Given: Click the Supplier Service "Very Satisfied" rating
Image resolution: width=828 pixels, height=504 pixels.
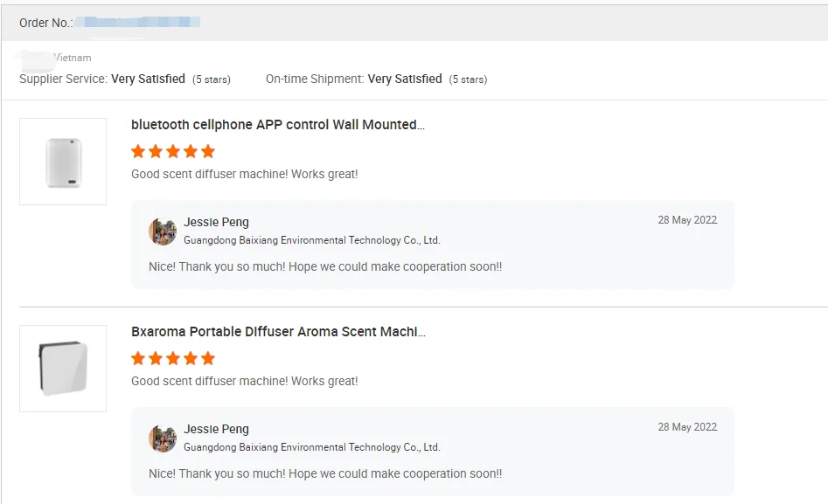Looking at the screenshot, I should 148,79.
